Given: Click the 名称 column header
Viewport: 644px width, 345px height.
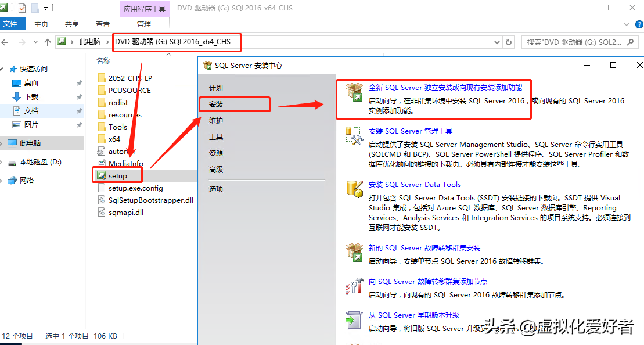Looking at the screenshot, I should coord(103,61).
